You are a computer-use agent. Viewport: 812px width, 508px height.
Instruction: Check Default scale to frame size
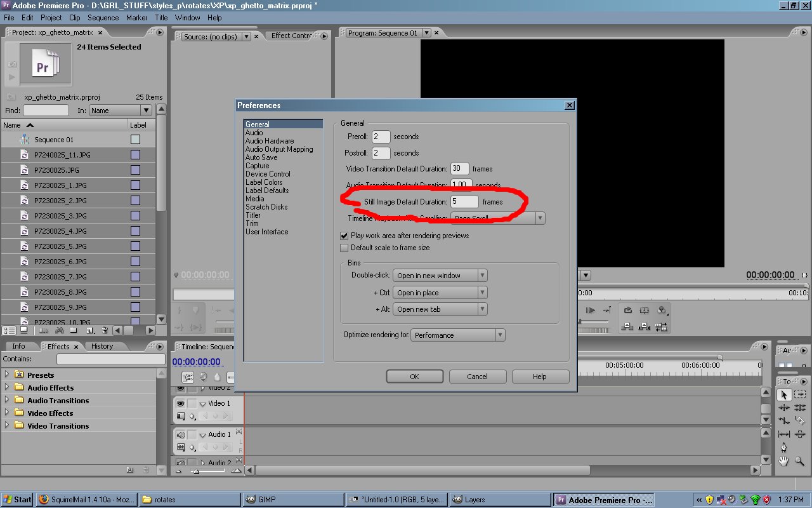click(x=344, y=248)
